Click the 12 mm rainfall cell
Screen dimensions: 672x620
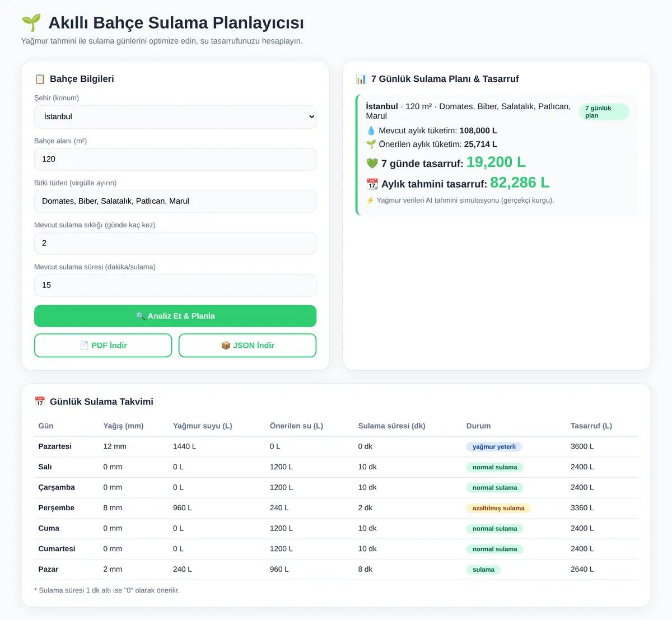coord(115,446)
